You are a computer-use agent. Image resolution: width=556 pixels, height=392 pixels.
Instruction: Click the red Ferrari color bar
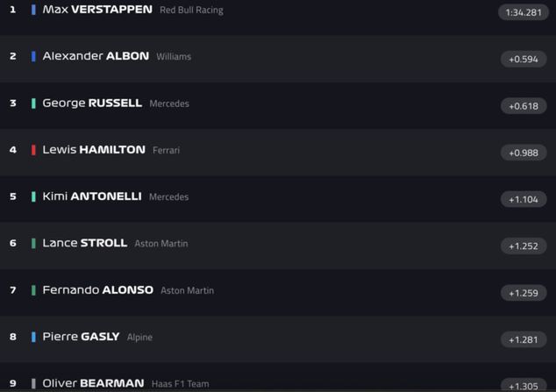coord(34,150)
